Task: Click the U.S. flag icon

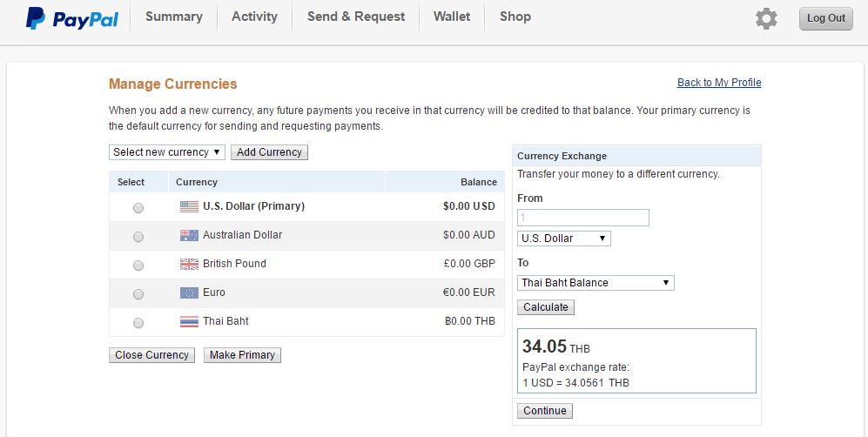Action: 189,207
